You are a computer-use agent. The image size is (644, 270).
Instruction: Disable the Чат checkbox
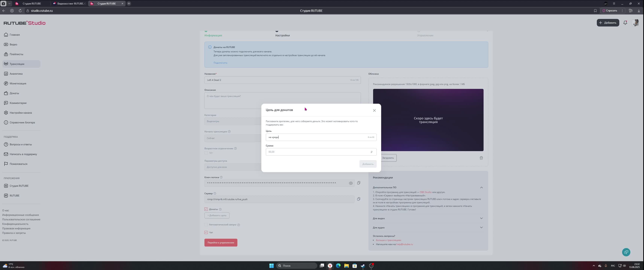[x=206, y=232]
